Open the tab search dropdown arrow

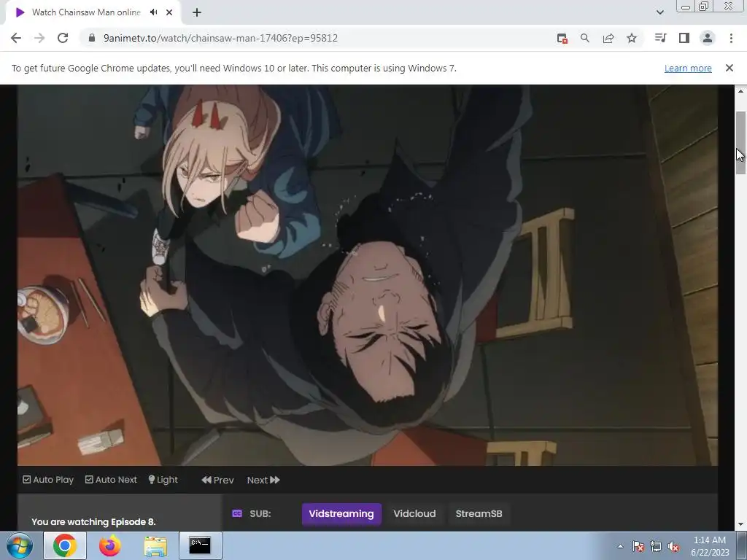click(x=659, y=12)
